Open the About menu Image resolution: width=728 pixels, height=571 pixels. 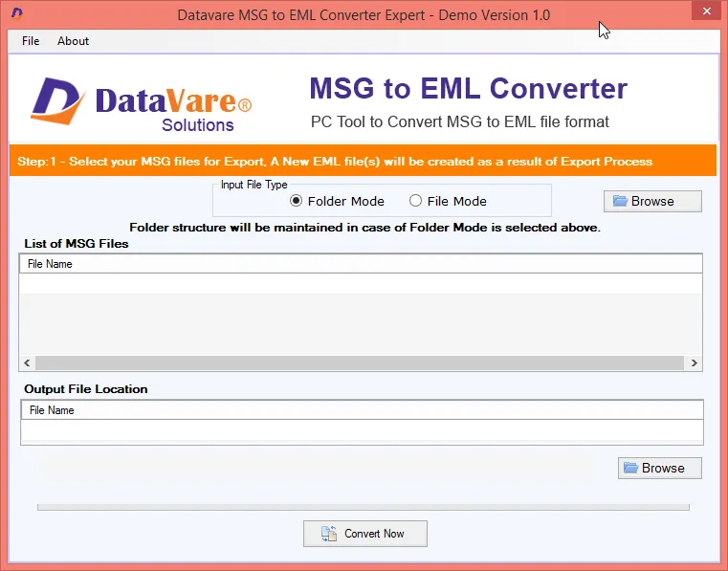click(73, 41)
